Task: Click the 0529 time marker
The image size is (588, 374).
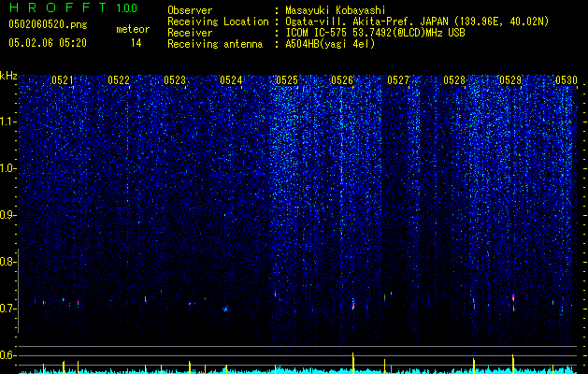Action: (x=510, y=80)
